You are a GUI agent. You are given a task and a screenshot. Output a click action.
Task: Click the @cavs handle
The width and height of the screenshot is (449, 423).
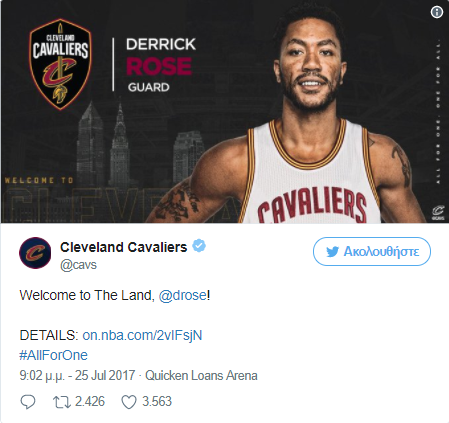(x=78, y=265)
